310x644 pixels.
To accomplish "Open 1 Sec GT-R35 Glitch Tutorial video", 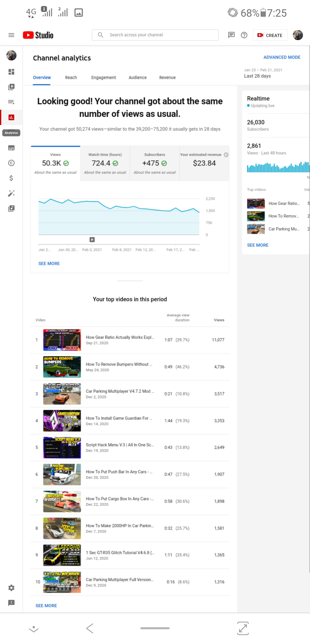I will (120, 553).
